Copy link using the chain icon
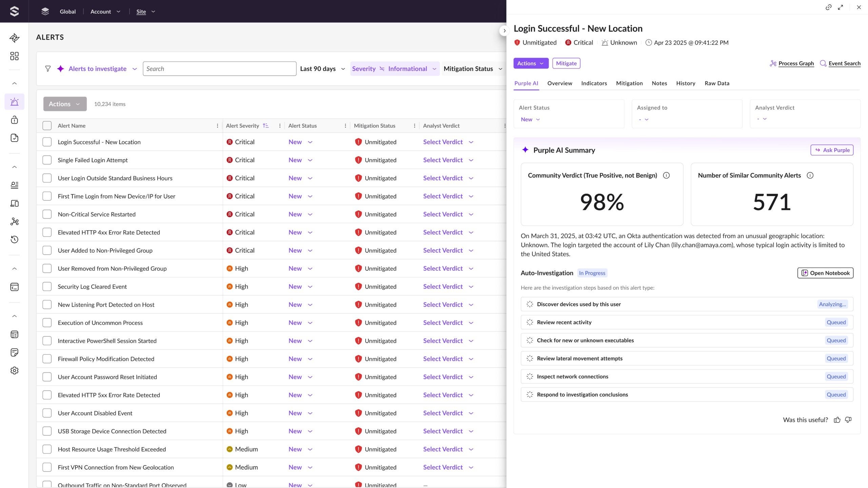 click(828, 7)
